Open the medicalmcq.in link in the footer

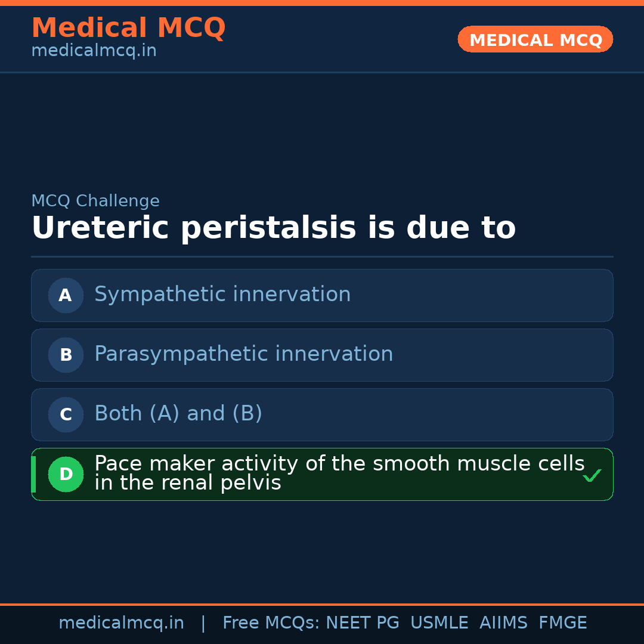[121, 623]
